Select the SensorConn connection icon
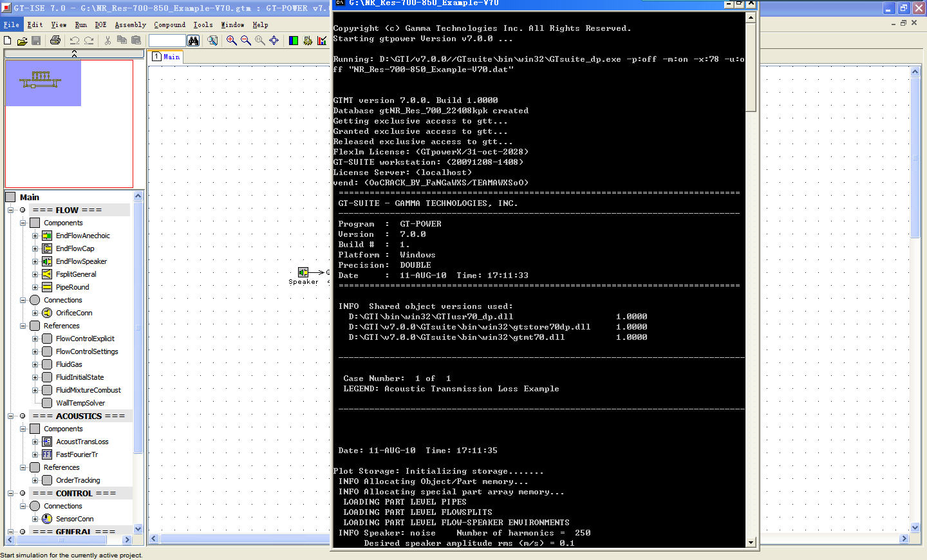This screenshot has width=927, height=560. (47, 519)
